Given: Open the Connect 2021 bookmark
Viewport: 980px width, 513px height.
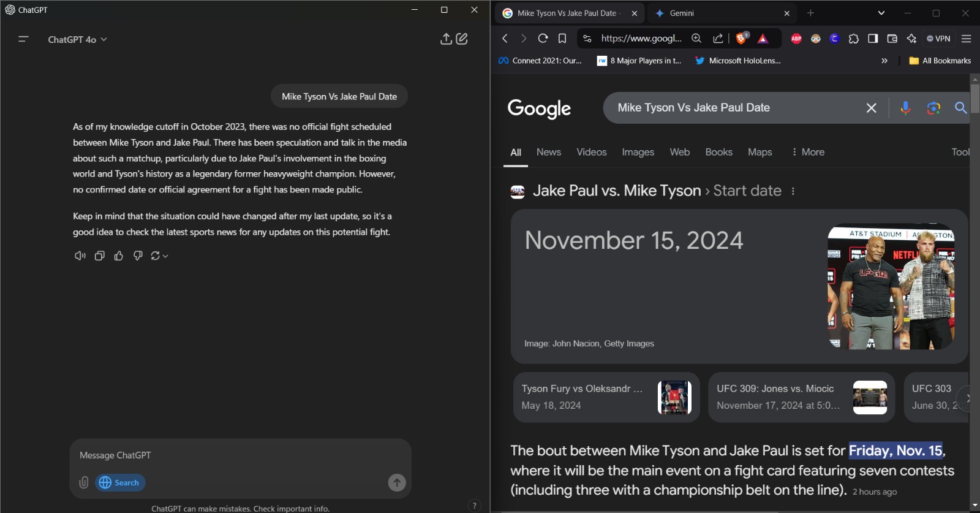Looking at the screenshot, I should click(x=540, y=61).
